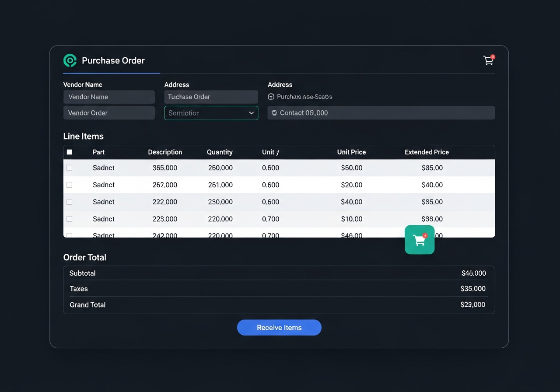Open the Semlotior dropdown
The image size is (560, 392).
coord(211,113)
